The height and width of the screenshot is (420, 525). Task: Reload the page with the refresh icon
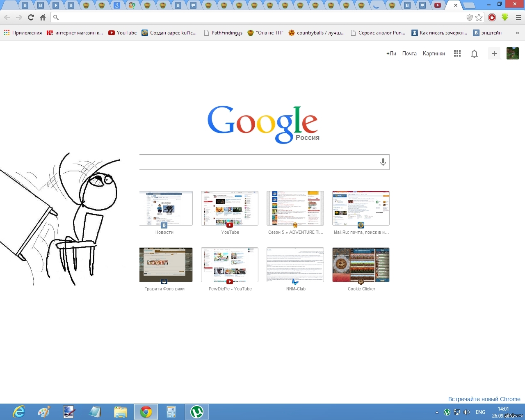pos(31,18)
